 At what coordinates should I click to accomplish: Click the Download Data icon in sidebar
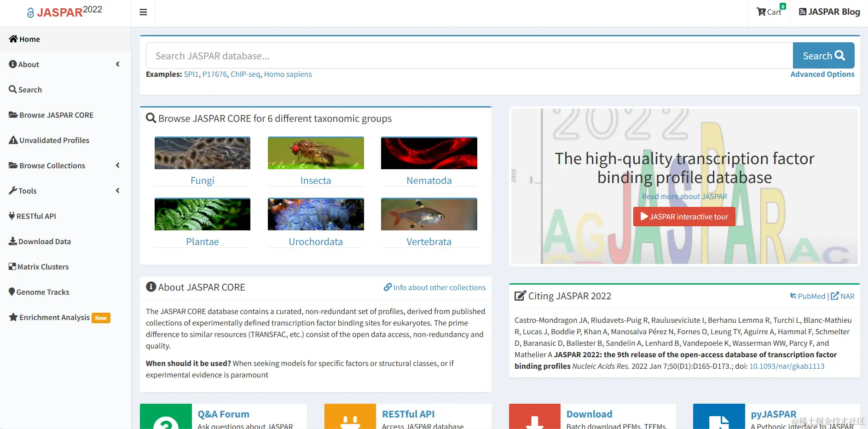[x=13, y=241]
